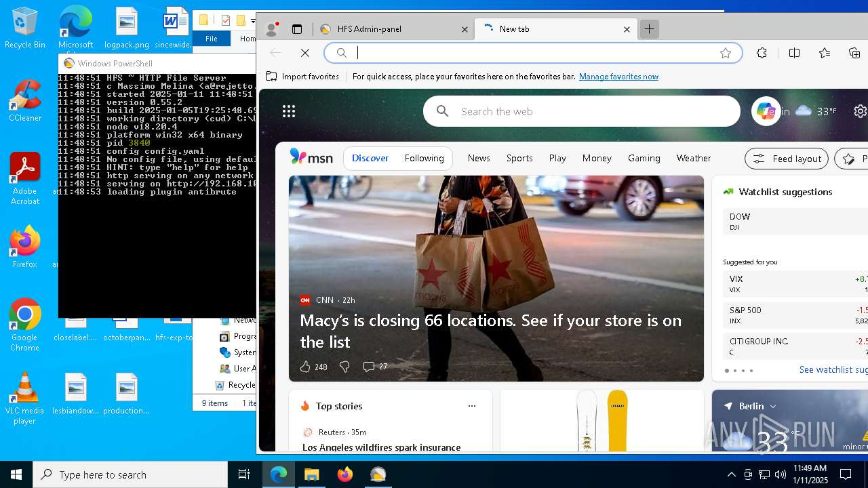This screenshot has width=868, height=488.
Task: Open Play category on MSN
Action: tap(557, 158)
